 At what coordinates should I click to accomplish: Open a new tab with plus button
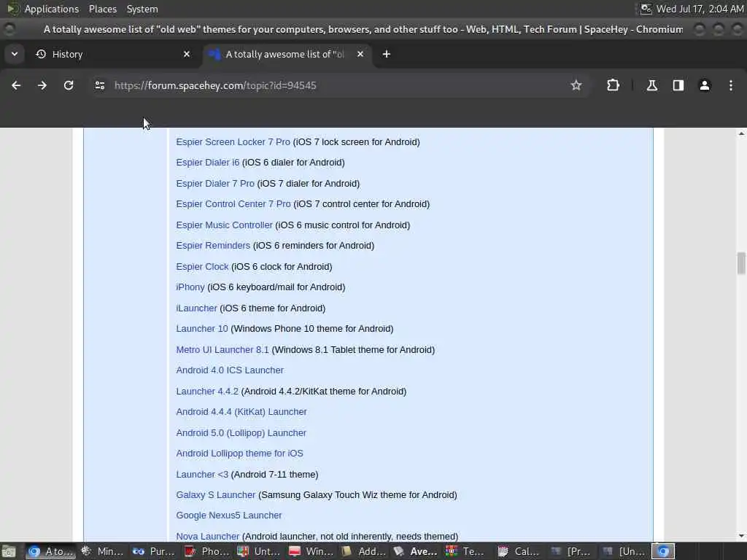[x=387, y=54]
